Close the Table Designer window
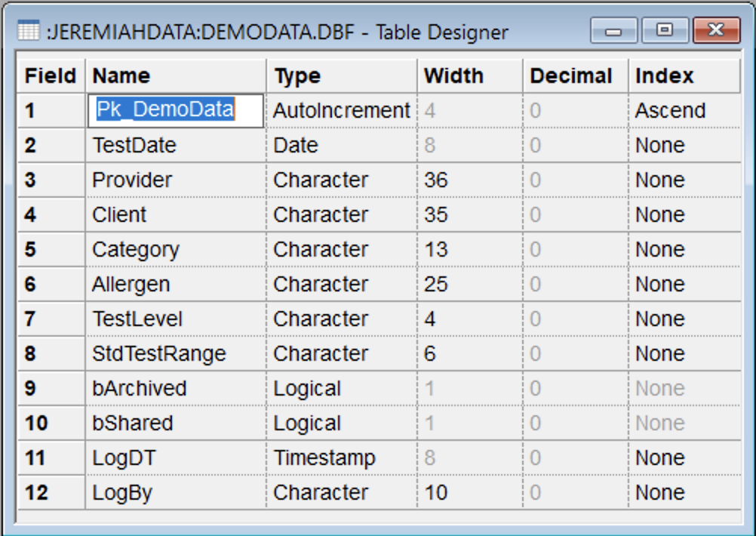Viewport: 756px width, 536px height. click(715, 31)
